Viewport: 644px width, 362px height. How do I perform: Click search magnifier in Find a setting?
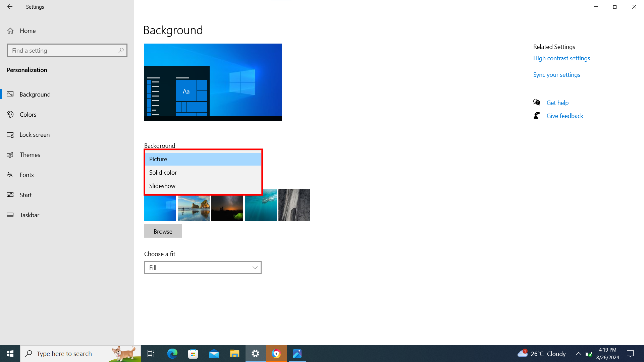[x=121, y=50]
